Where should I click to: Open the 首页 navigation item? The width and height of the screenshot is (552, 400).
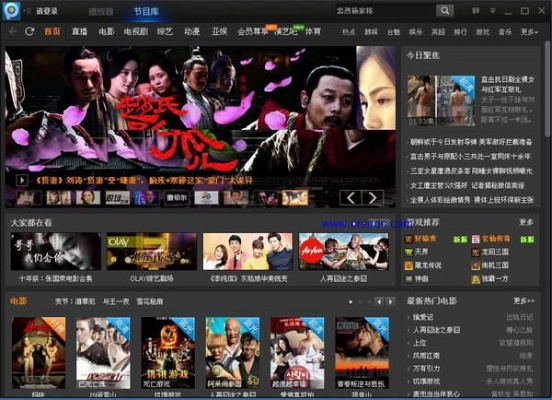click(x=52, y=31)
